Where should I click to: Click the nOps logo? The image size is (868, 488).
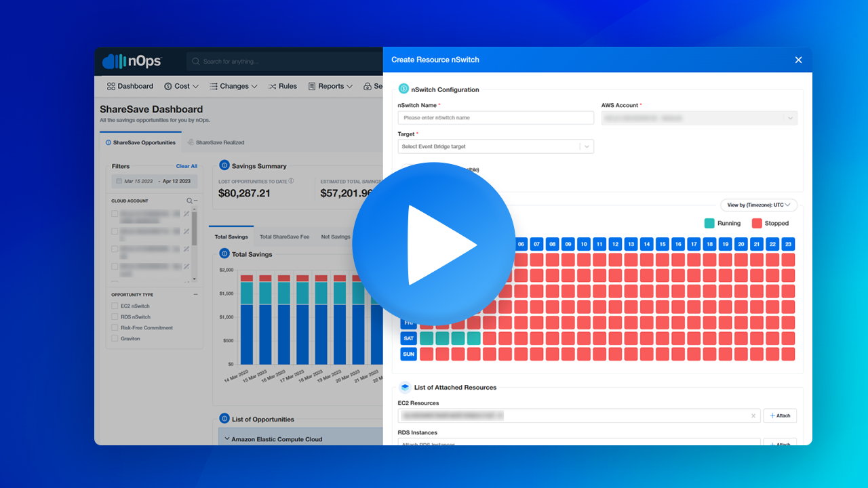[x=132, y=62]
